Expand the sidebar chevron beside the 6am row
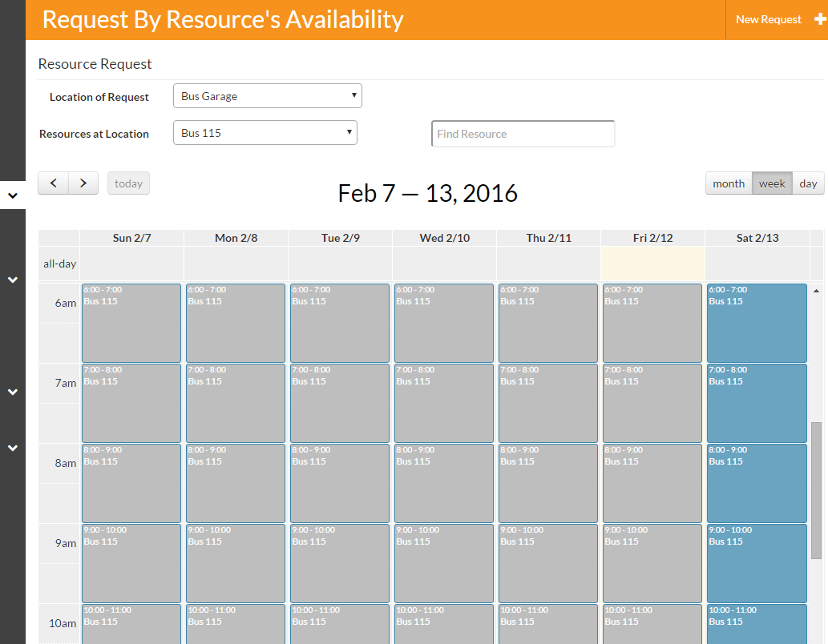Viewport: 828px width, 644px height. point(13,280)
